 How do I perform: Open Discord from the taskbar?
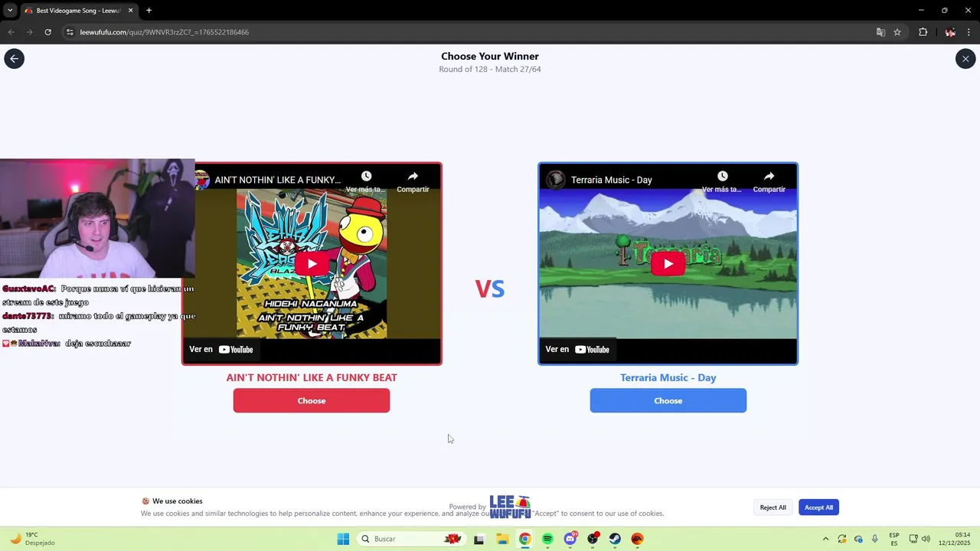pos(570,539)
